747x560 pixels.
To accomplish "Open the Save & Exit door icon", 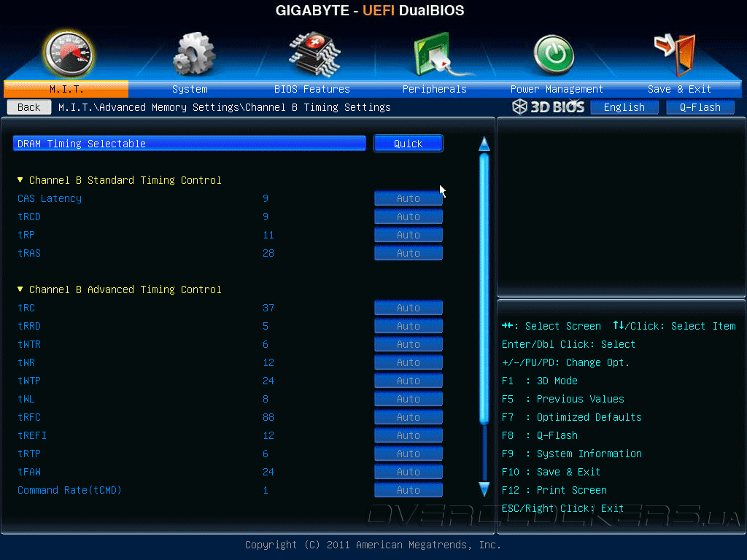I will (x=676, y=54).
